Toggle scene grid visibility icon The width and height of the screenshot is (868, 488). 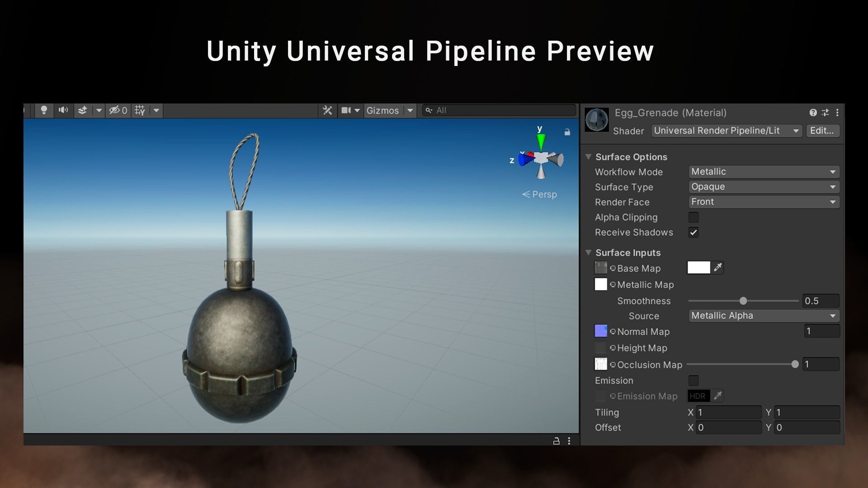(140, 110)
